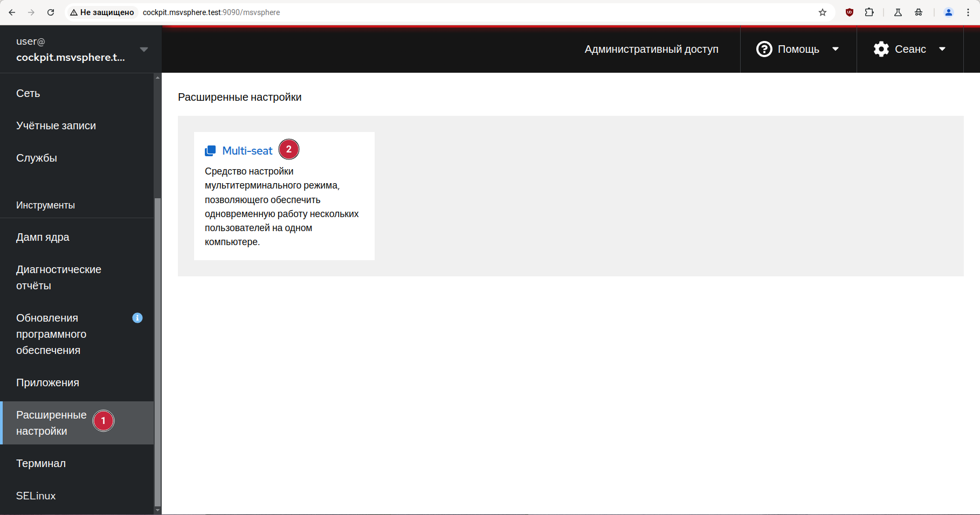Click the info badge beside software updates

point(137,318)
